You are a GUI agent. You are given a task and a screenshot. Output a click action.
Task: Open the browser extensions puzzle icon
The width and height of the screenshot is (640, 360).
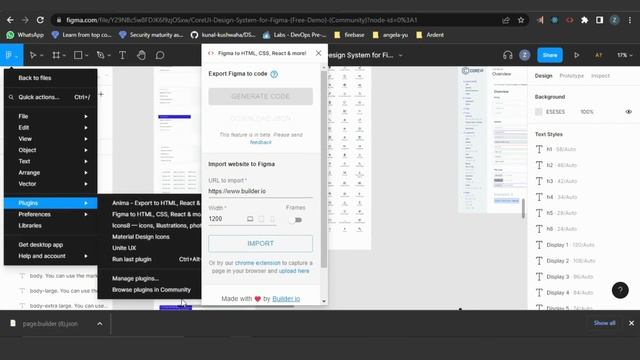[584, 20]
